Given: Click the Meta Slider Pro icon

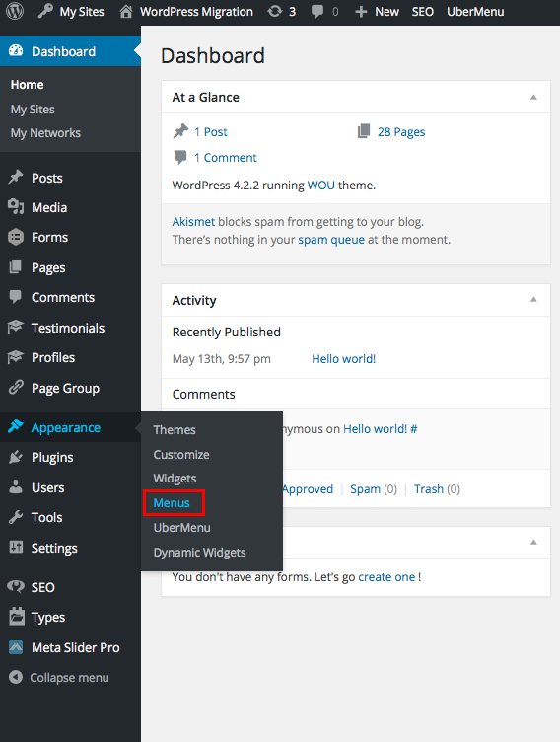Looking at the screenshot, I should tap(16, 647).
